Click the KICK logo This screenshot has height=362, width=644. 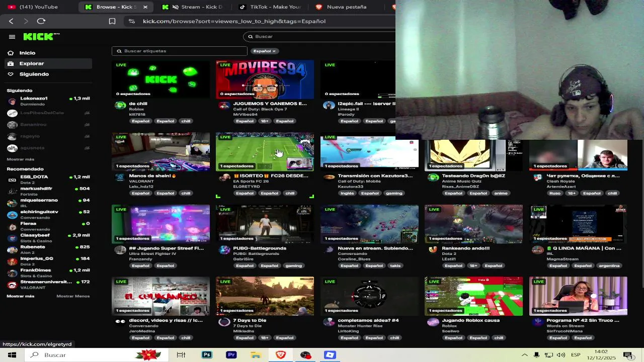[x=41, y=37]
